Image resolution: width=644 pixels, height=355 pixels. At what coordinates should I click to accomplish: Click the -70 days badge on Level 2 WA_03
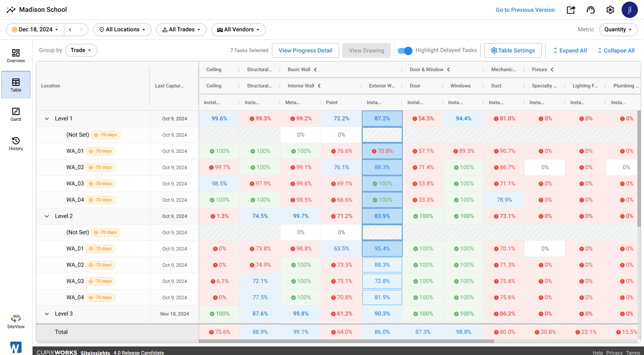[100, 281]
